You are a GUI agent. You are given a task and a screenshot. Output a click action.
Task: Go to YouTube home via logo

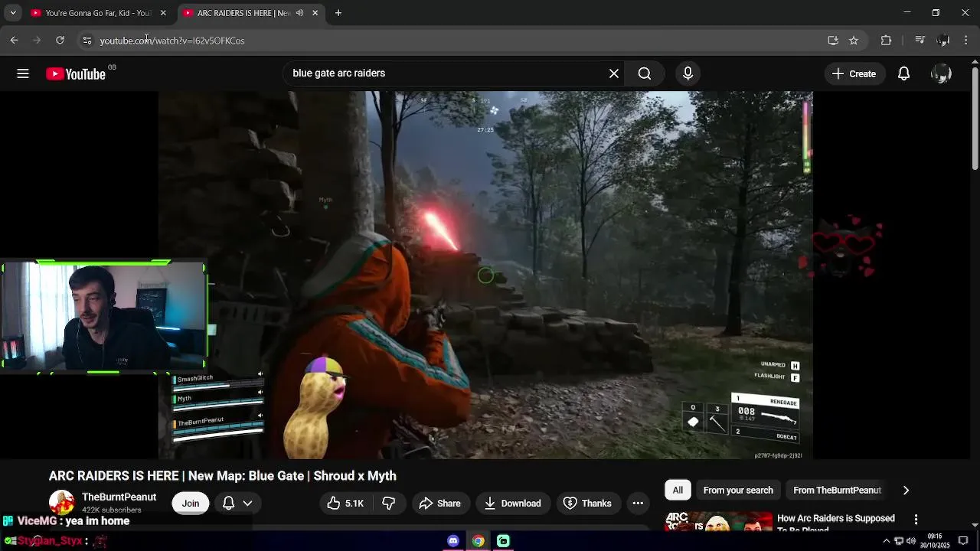76,73
